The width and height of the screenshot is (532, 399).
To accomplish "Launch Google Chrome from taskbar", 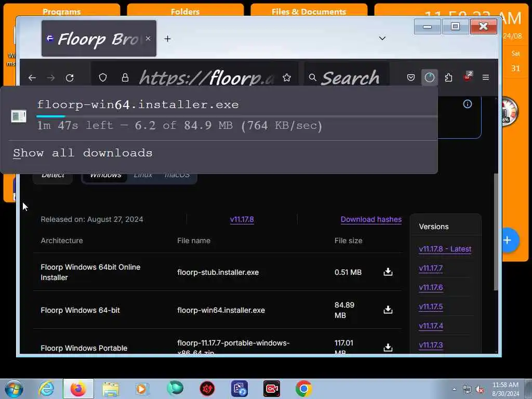I will 303,389.
